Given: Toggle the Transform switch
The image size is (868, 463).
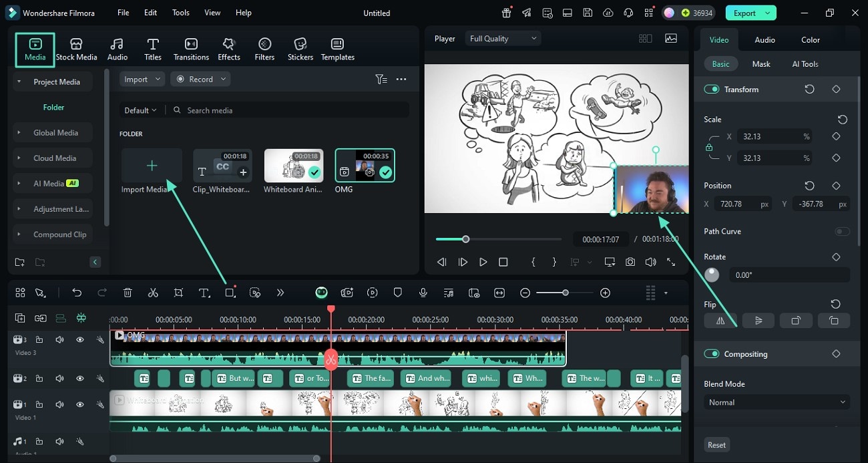Looking at the screenshot, I should [x=712, y=89].
